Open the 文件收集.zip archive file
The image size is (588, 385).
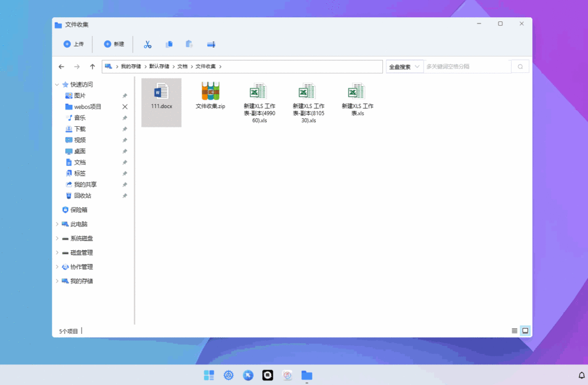tap(211, 96)
